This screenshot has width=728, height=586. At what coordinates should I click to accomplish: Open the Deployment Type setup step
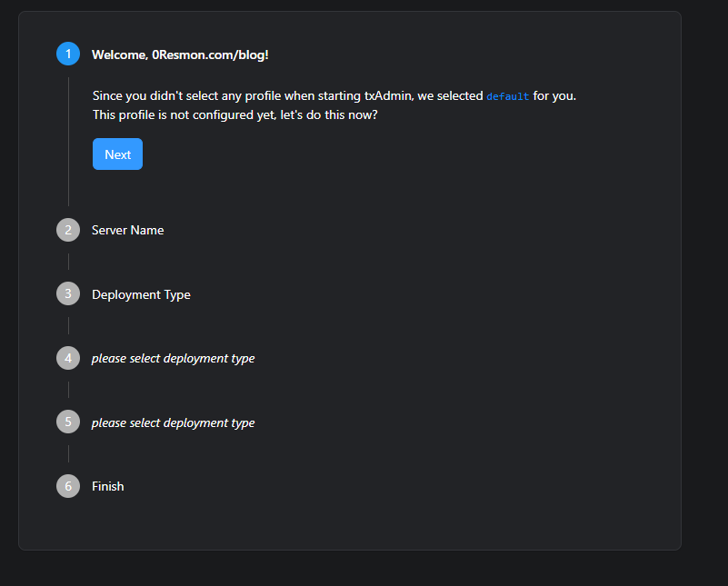pyautogui.click(x=141, y=293)
